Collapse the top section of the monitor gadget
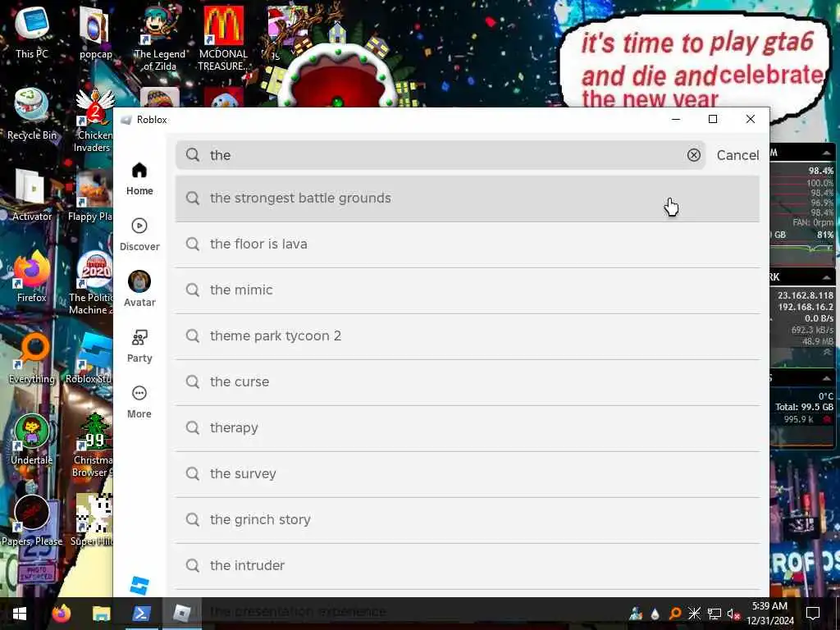Viewport: 840px width, 630px height. point(826,153)
